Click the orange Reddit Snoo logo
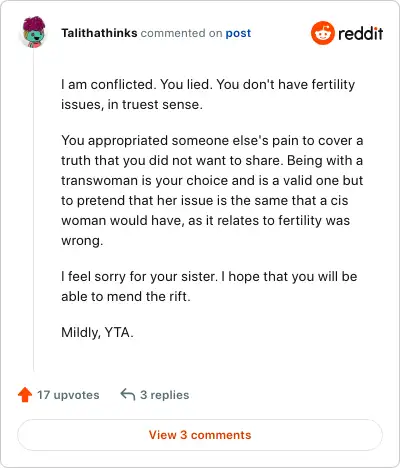The image size is (400, 468). (322, 33)
